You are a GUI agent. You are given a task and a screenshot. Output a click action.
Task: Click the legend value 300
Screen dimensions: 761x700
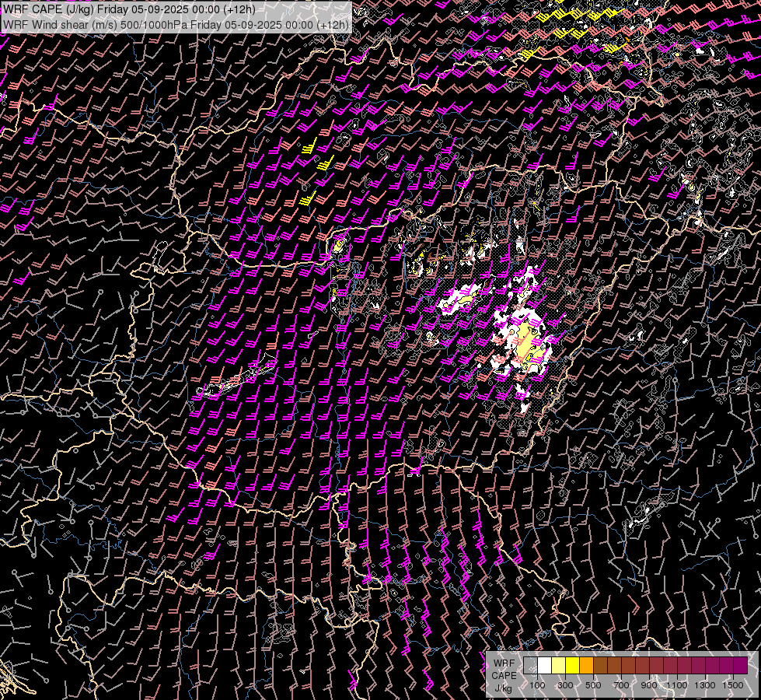coord(565,685)
